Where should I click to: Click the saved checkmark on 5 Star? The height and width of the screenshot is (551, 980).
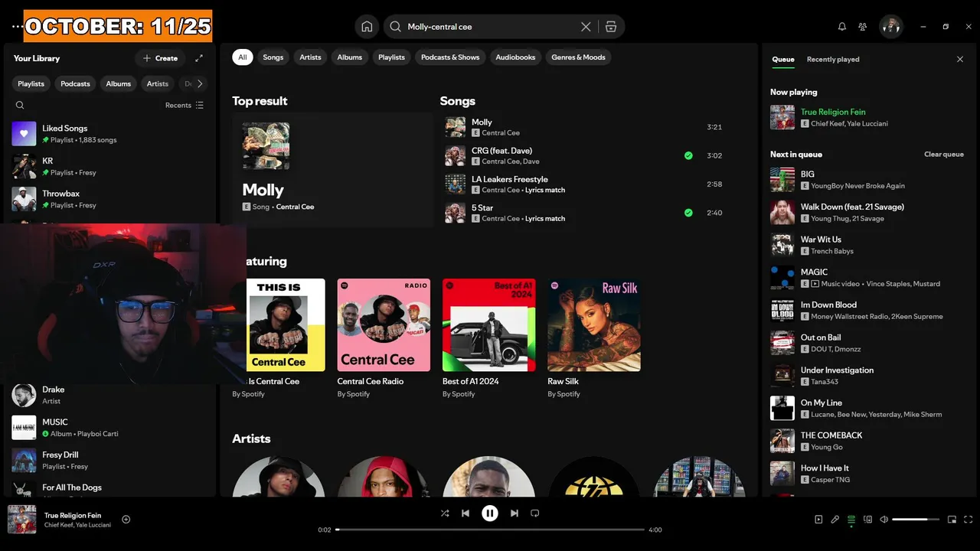tap(688, 213)
